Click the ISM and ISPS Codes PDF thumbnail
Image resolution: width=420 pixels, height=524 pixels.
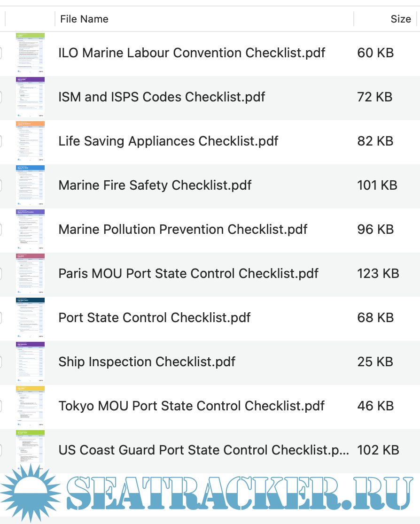tap(30, 97)
